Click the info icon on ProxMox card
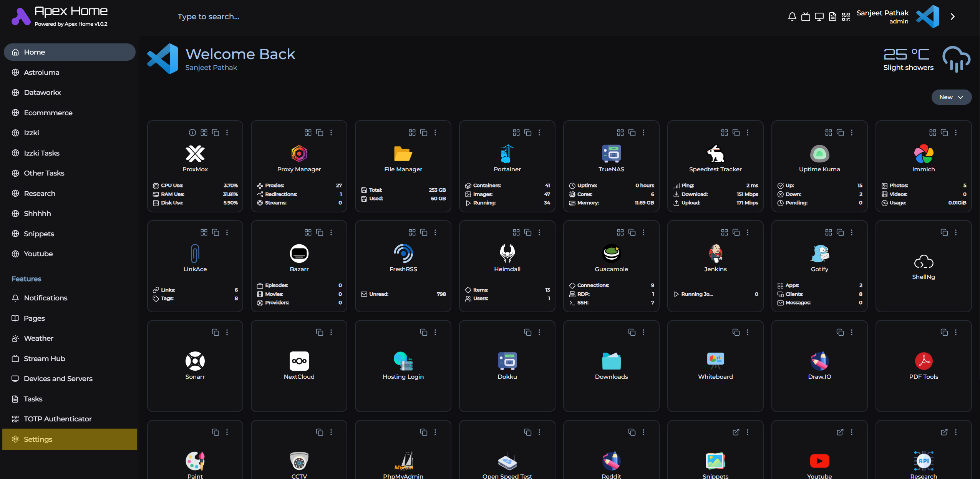The width and height of the screenshot is (980, 479). coord(192,133)
